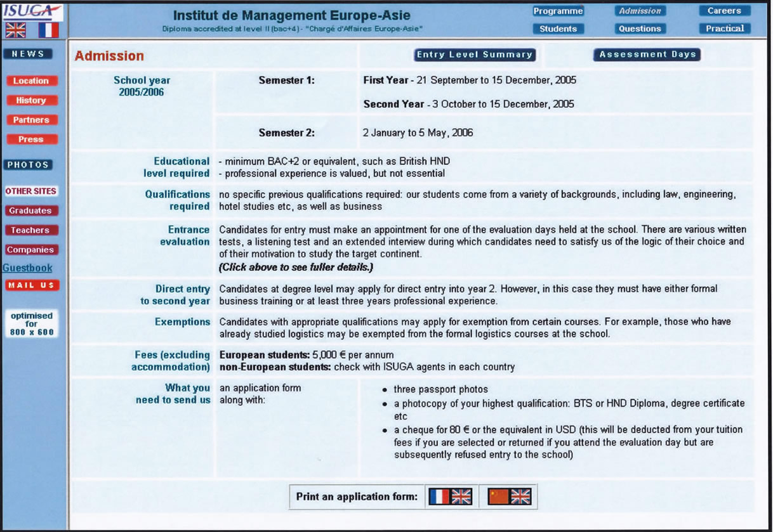This screenshot has height=532, width=773.
Task: Print the Chinese-English application form
Action: [x=510, y=496]
